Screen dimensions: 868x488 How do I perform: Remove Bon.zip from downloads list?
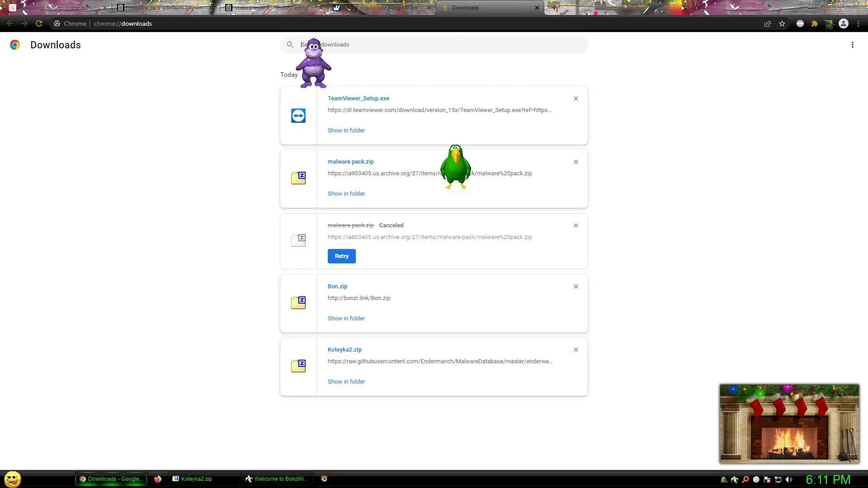pyautogui.click(x=576, y=286)
